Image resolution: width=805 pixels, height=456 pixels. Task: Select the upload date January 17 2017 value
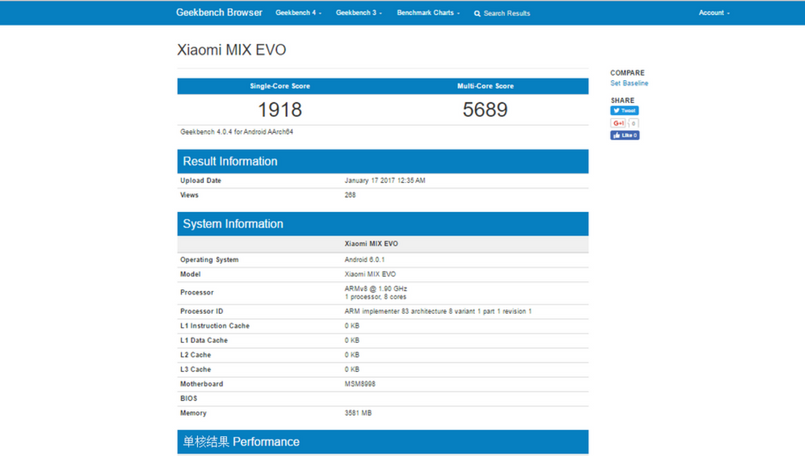pos(385,181)
